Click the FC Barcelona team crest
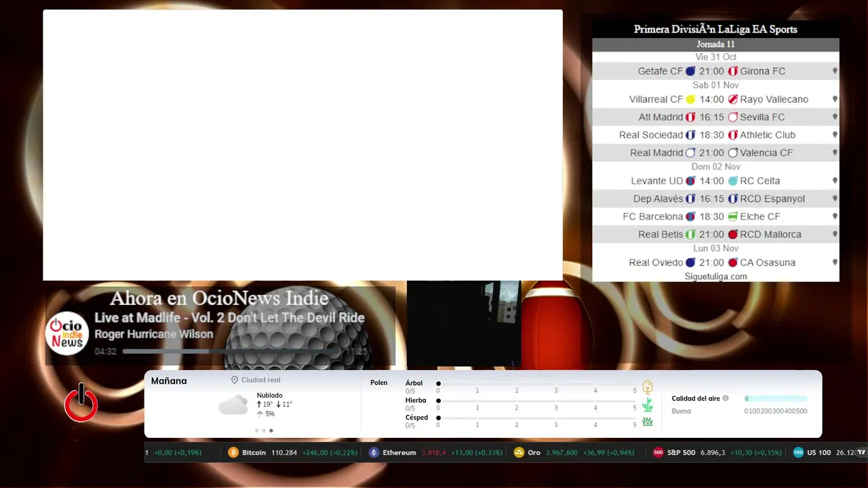Viewport: 868px width, 488px height. [690, 217]
